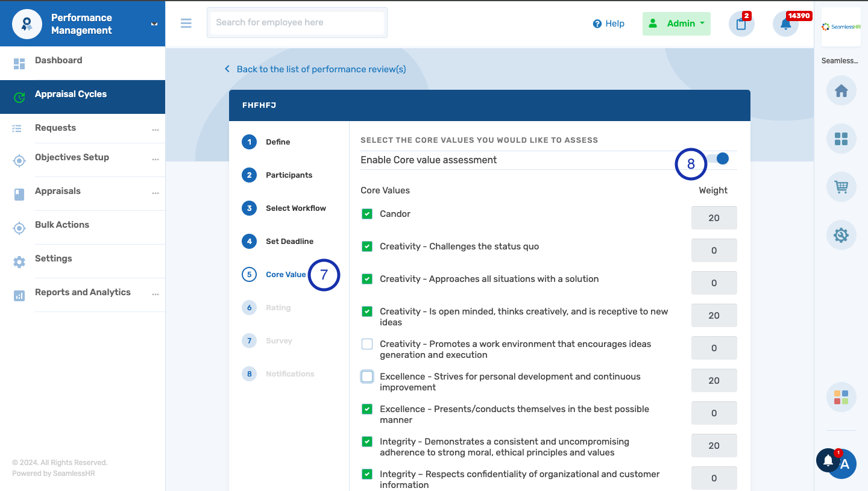Uncheck Excellence – Presents/conducts themselves checkbox
Viewport: 868px width, 491px height.
tap(367, 409)
